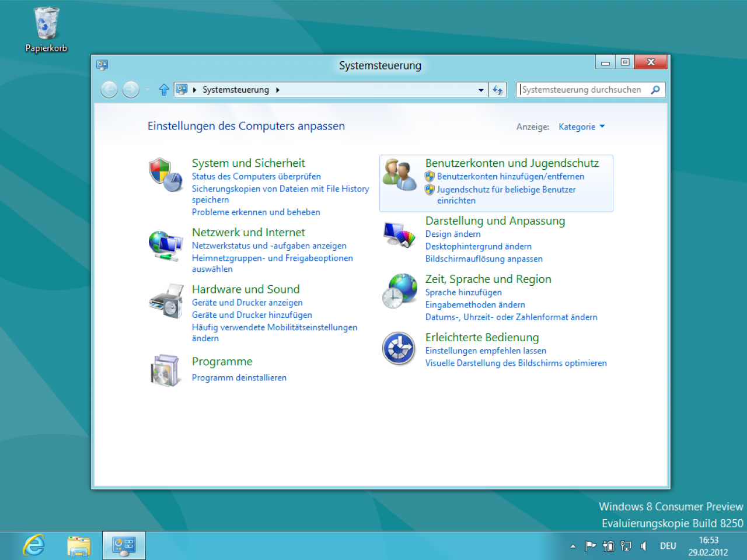Open Hardware und Sound printer icon
The image size is (747, 560).
[166, 301]
